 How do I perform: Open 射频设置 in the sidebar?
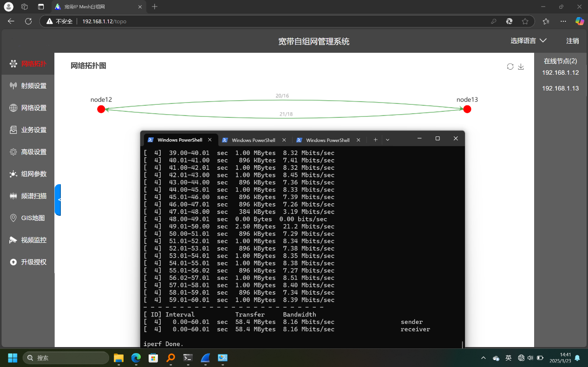tap(28, 86)
